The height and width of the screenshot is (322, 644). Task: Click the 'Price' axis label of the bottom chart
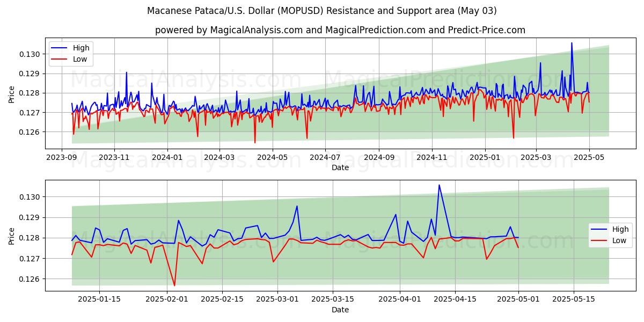(12, 236)
